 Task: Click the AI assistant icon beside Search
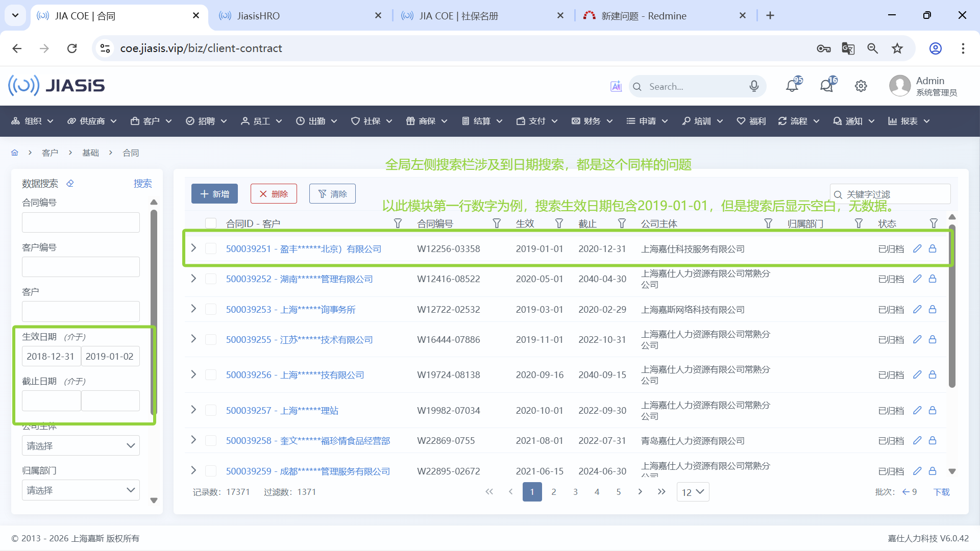(x=616, y=86)
